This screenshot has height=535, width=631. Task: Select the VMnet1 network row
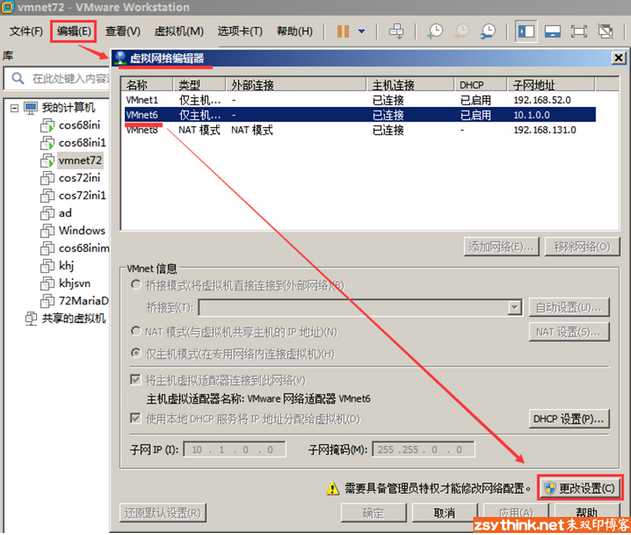pyautogui.click(x=360, y=100)
